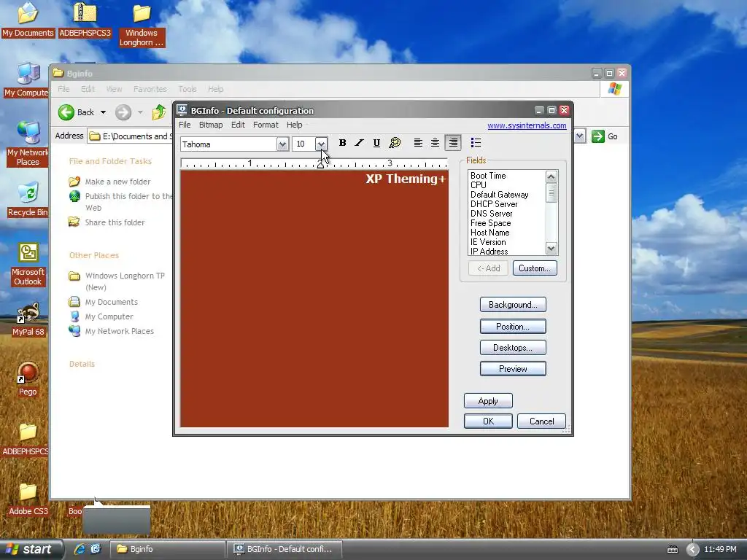
Task: Open the font size dropdown arrow
Action: (322, 144)
